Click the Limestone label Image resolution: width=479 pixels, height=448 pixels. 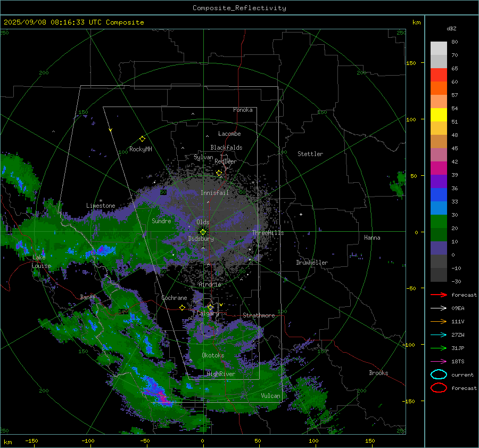pos(101,206)
